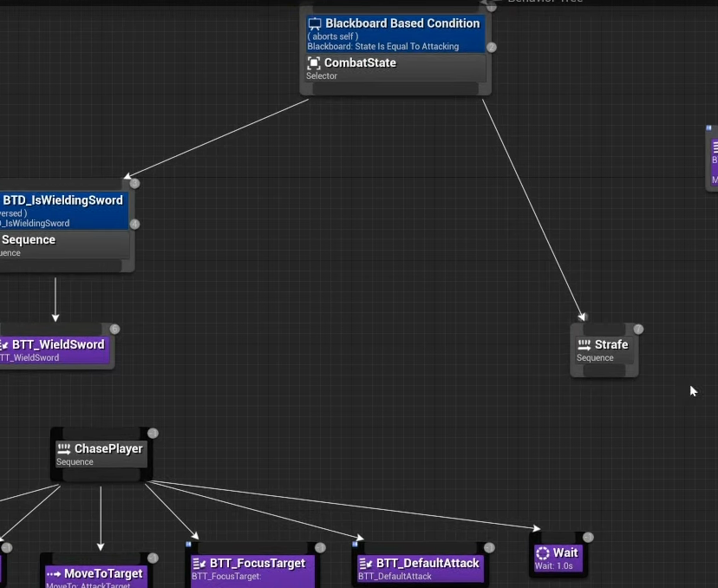Viewport: 718px width, 588px height.
Task: Click the BTT_FocusTarget task icon
Action: 199,564
